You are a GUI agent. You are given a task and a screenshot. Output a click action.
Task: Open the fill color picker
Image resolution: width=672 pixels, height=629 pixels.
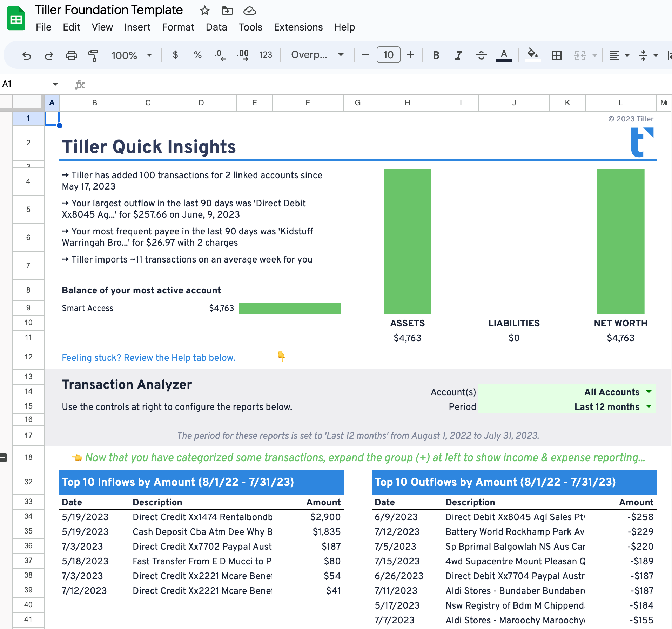click(533, 55)
